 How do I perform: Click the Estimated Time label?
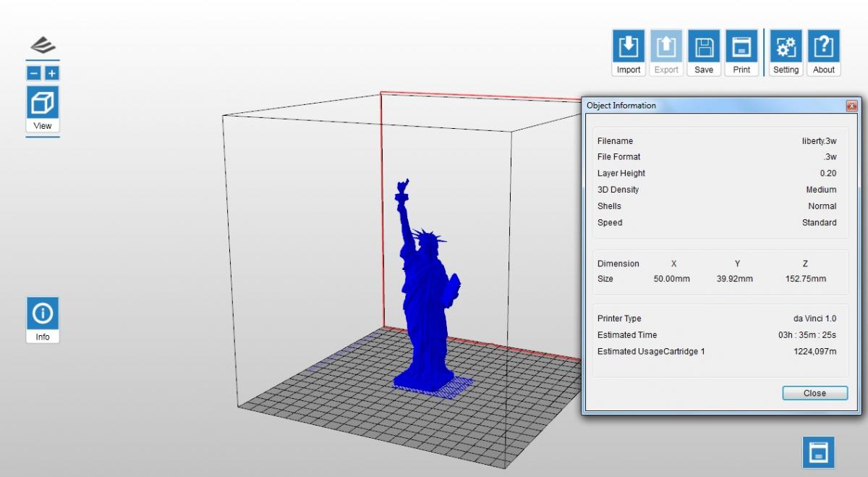coord(627,335)
